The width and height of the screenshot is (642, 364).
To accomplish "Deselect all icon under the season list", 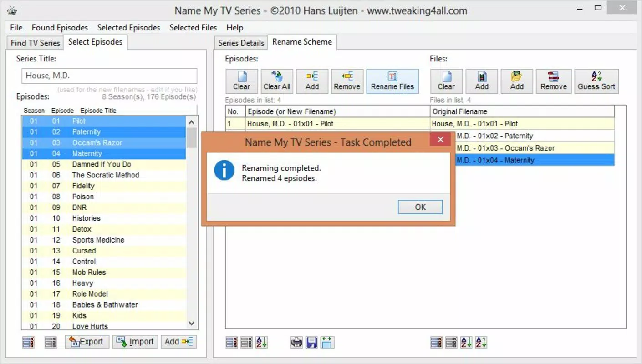I will 51,342.
